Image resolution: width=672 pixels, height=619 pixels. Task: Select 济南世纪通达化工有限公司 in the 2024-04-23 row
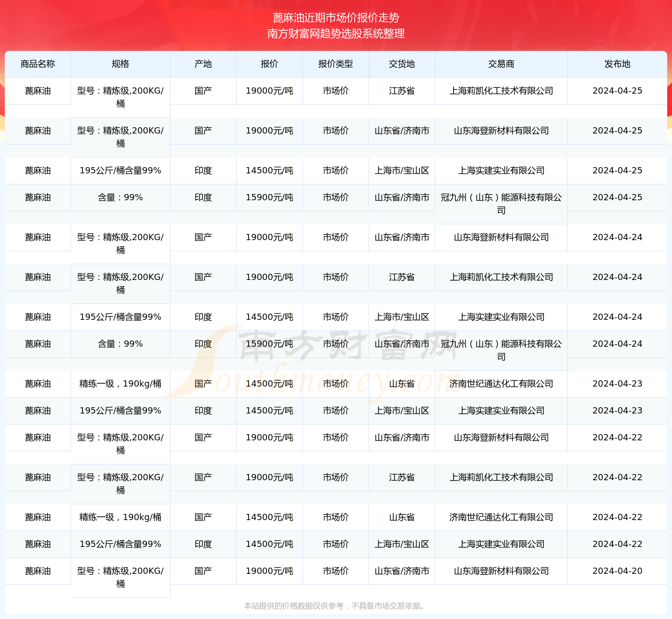tap(501, 384)
